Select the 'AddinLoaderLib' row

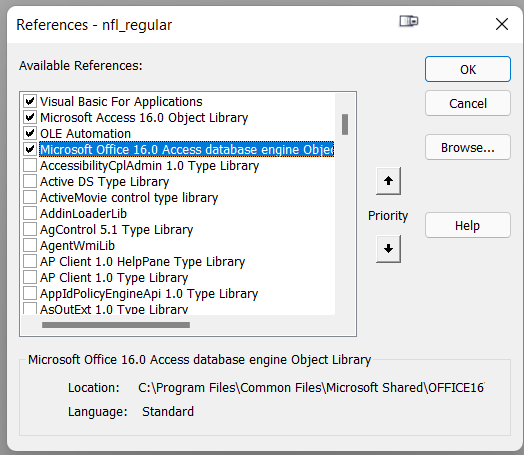point(84,213)
